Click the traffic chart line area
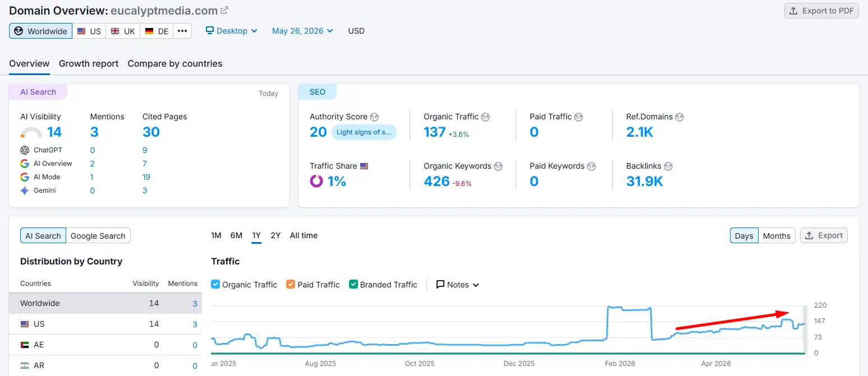The width and height of the screenshot is (868, 376). tap(508, 329)
